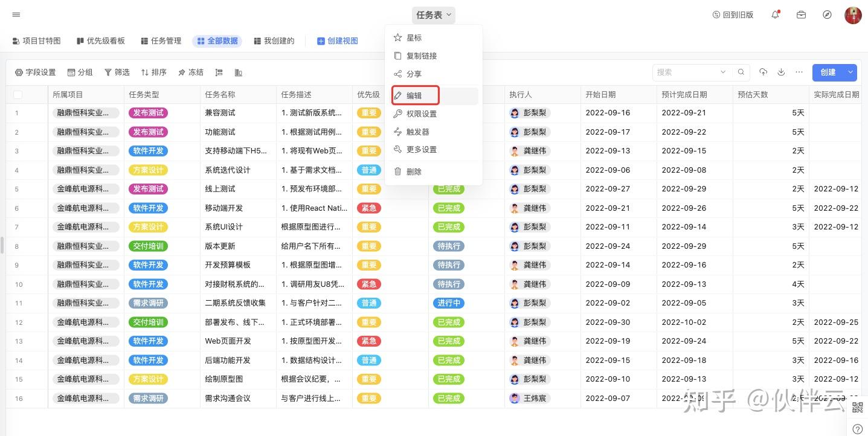
Task: Click the 预估天数 column header
Action: pos(771,95)
